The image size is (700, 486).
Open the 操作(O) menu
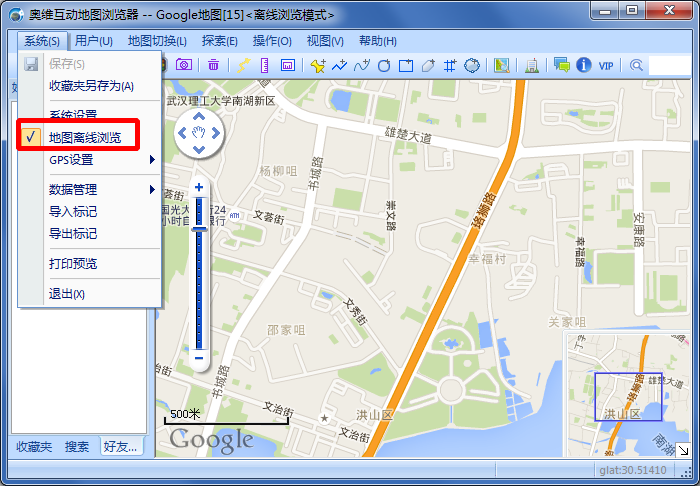click(272, 41)
